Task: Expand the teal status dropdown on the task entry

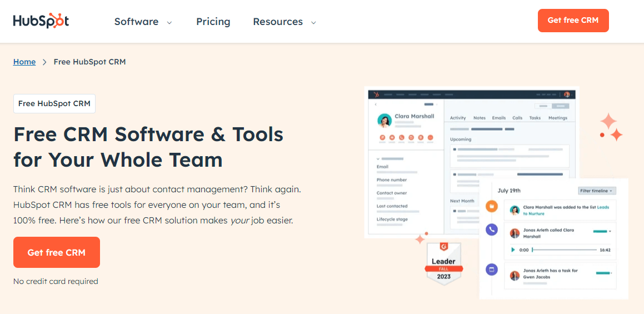Action: (x=604, y=273)
